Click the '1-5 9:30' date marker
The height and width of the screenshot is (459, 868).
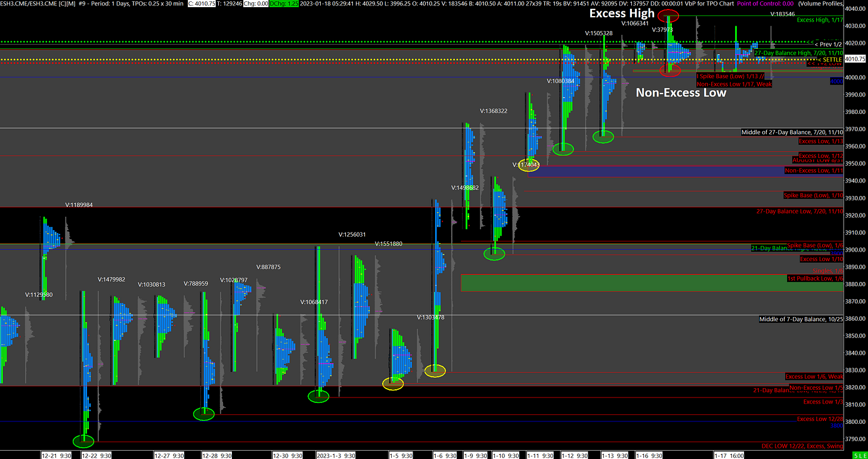(x=402, y=455)
